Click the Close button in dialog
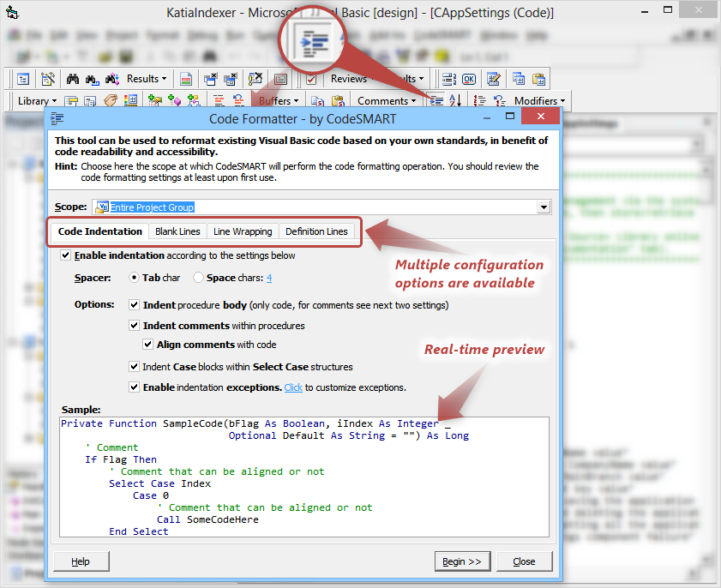The height and width of the screenshot is (588, 721). pos(524,561)
